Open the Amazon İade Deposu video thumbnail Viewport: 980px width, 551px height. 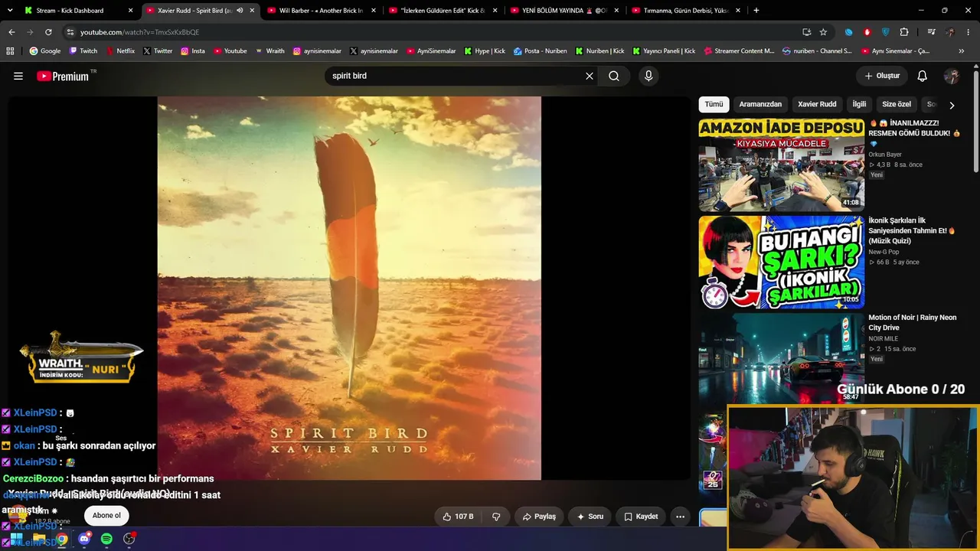(x=781, y=165)
